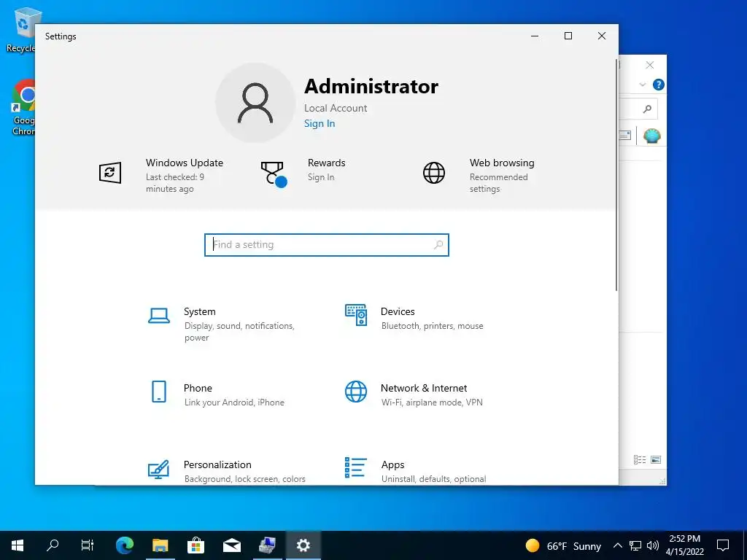The height and width of the screenshot is (560, 747).
Task: Open File Explorer from taskbar
Action: pyautogui.click(x=160, y=545)
